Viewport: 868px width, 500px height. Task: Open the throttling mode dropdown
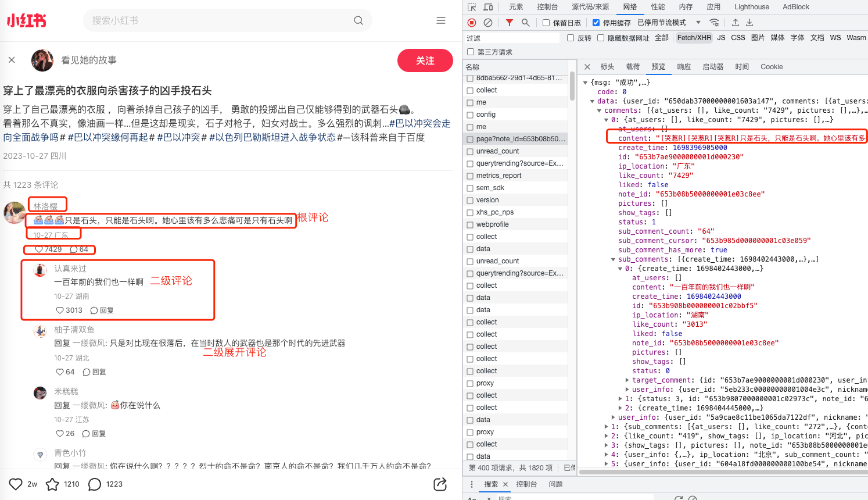pos(698,23)
